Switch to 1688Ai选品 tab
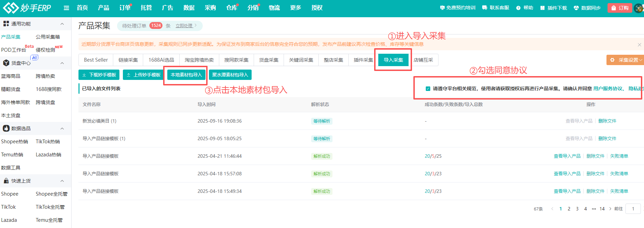This screenshot has width=644, height=228. coord(161,60)
